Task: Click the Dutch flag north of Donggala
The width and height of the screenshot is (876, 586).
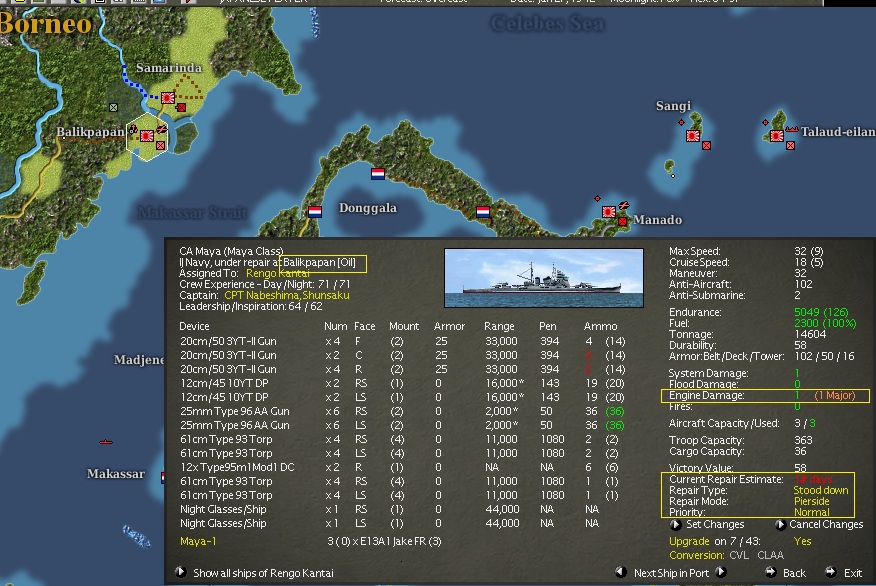Action: pos(378,174)
